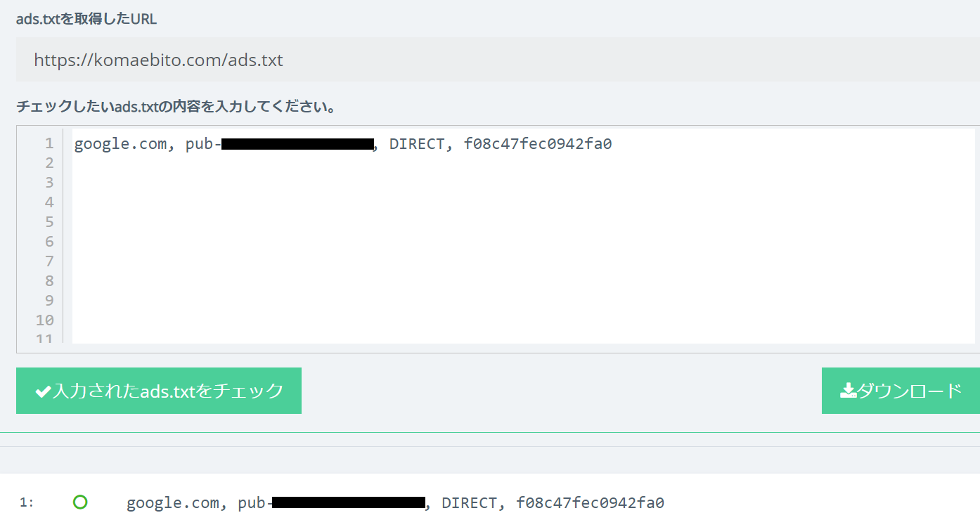Click the DIRECT keyword in the editor line
The height and width of the screenshot is (527, 980).
pyautogui.click(x=416, y=144)
